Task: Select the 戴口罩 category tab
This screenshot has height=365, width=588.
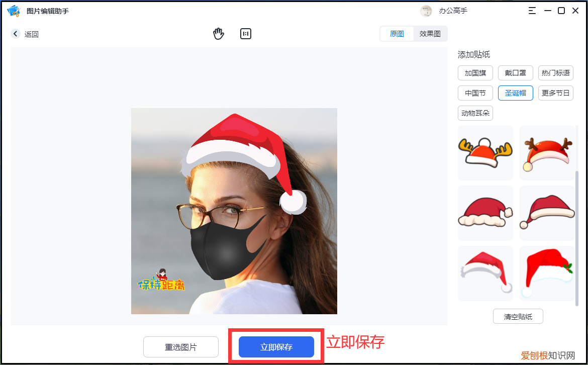Action: coord(515,72)
